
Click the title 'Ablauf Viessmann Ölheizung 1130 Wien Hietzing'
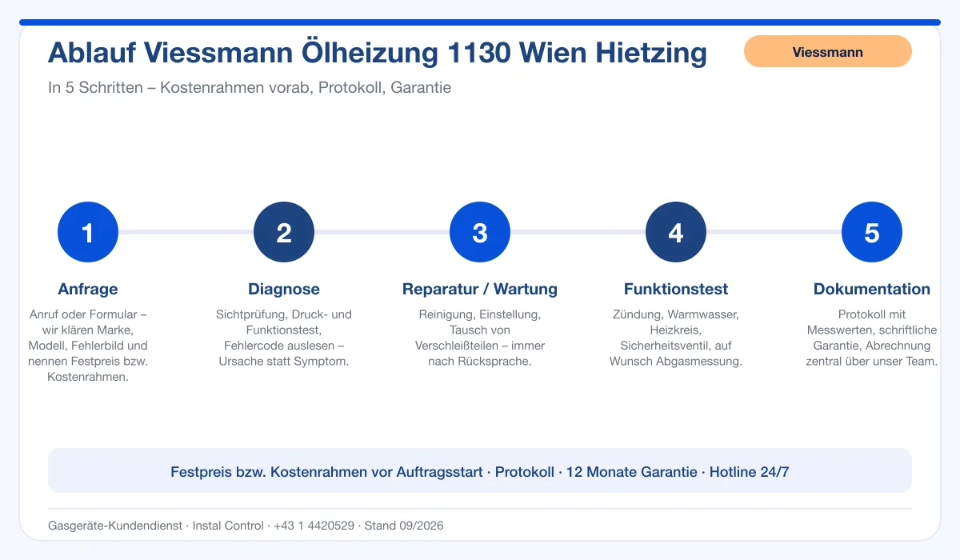(x=378, y=53)
